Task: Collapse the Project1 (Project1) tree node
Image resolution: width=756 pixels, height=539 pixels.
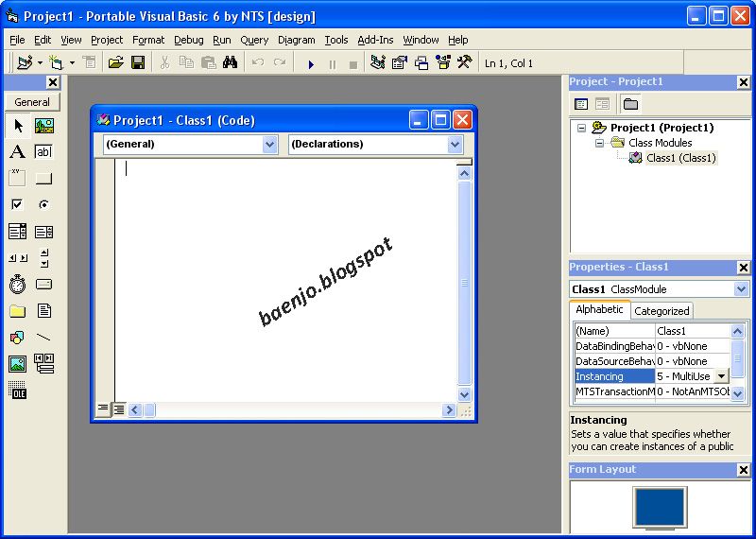Action: click(x=581, y=128)
